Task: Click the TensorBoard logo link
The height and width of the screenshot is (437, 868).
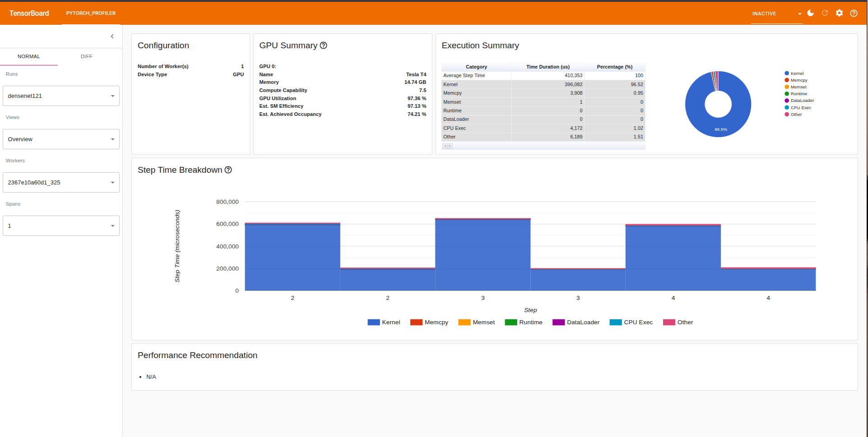Action: [28, 13]
